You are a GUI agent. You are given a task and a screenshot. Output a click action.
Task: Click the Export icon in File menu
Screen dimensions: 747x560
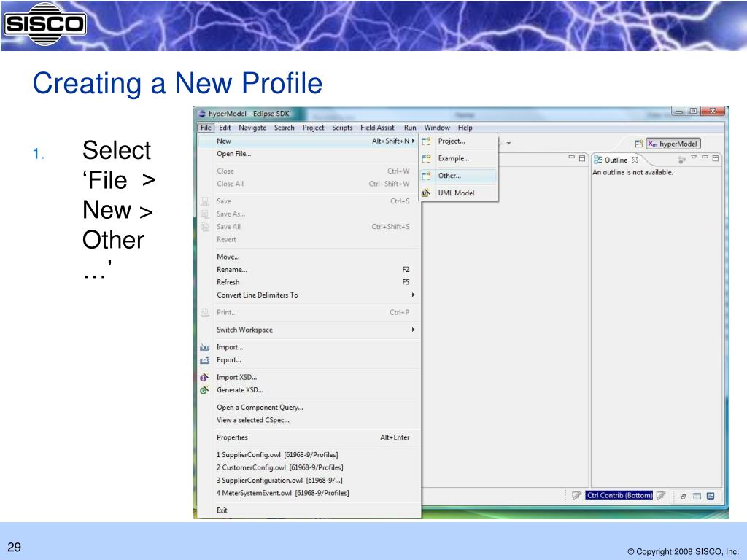pyautogui.click(x=205, y=360)
